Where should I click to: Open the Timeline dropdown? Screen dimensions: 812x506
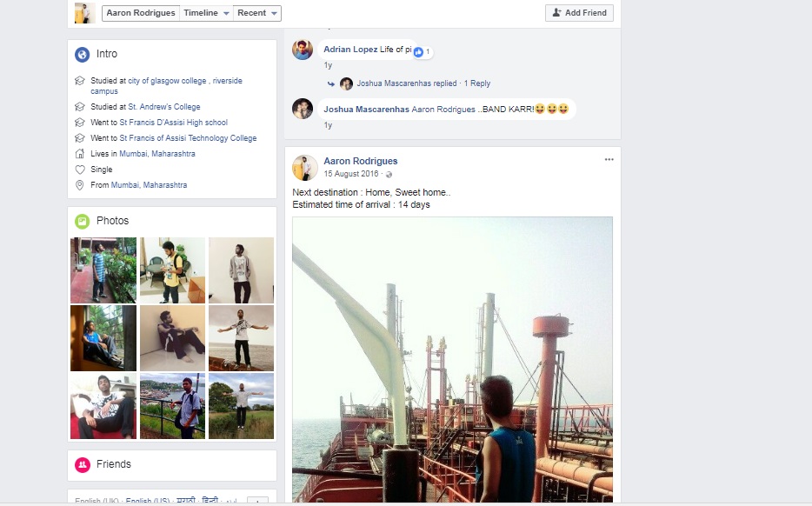pos(207,13)
